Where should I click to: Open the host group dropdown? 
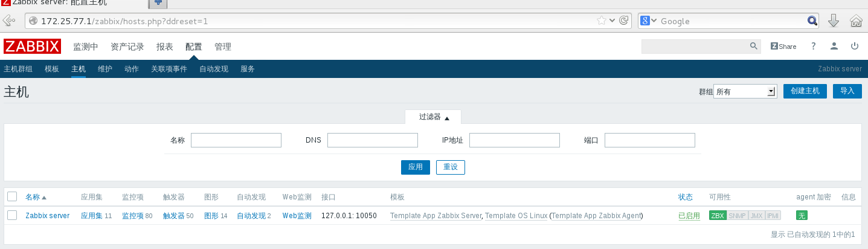click(745, 91)
